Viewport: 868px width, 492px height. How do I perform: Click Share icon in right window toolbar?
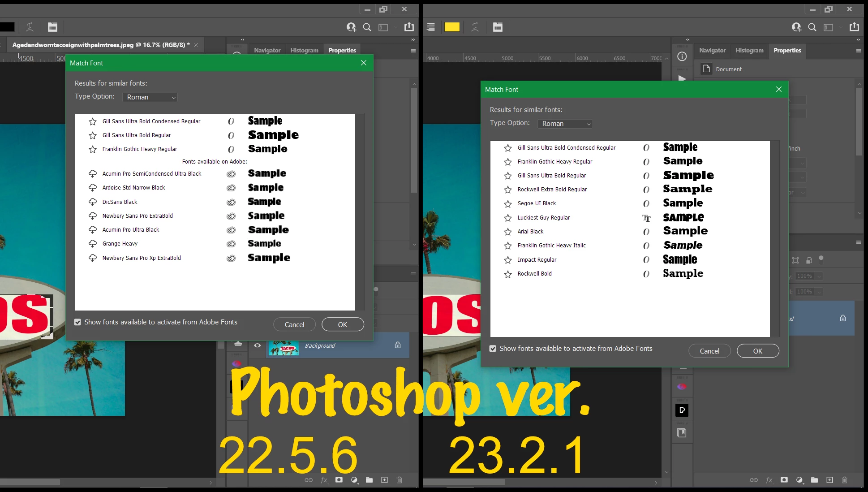pos(854,27)
